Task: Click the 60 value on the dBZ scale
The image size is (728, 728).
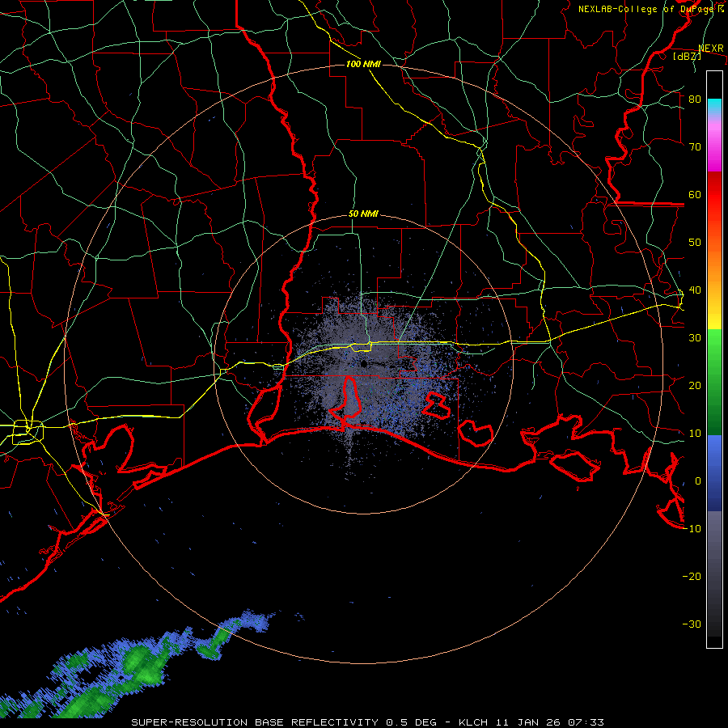Action: [x=695, y=194]
